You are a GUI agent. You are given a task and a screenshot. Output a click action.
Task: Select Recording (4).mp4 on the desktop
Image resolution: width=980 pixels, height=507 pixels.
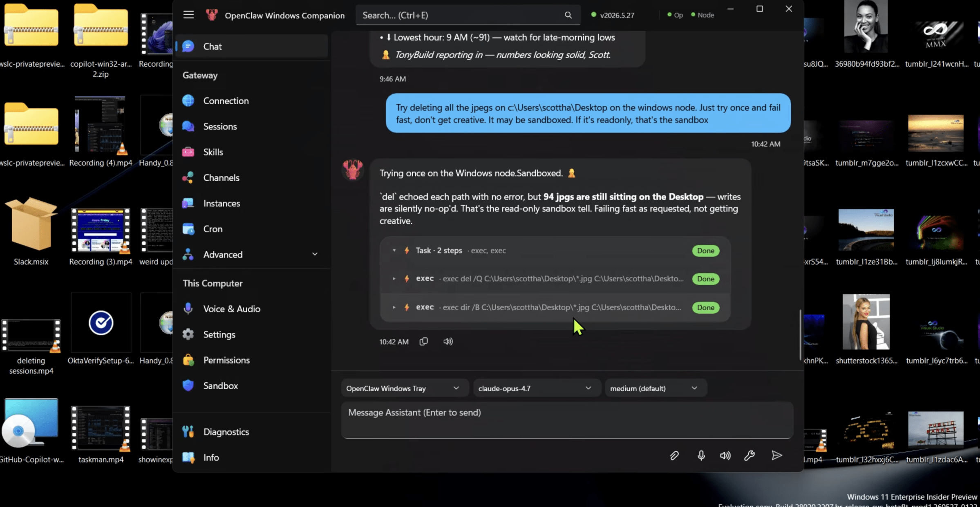101,132
